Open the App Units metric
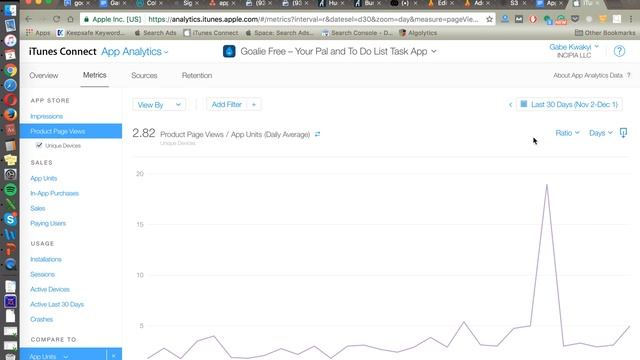Viewport: 640px width, 360px height. (x=43, y=178)
